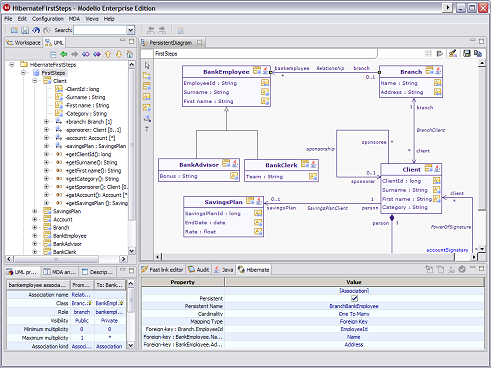Viewport: 491px width, 368px height.
Task: Expand the +getClientId(): long node
Action: (x=46, y=154)
